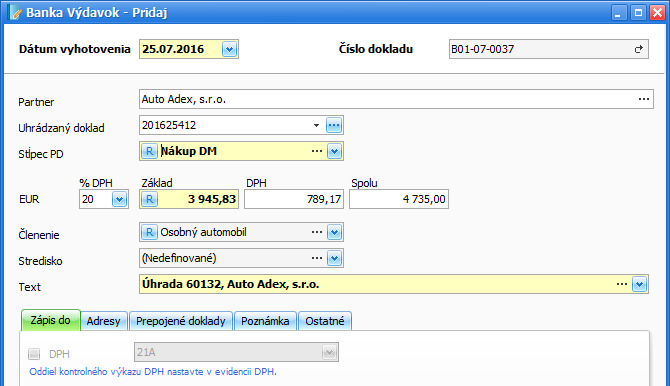The height and width of the screenshot is (386, 670).
Task: Click the ellipsis in Text field
Action: (622, 284)
